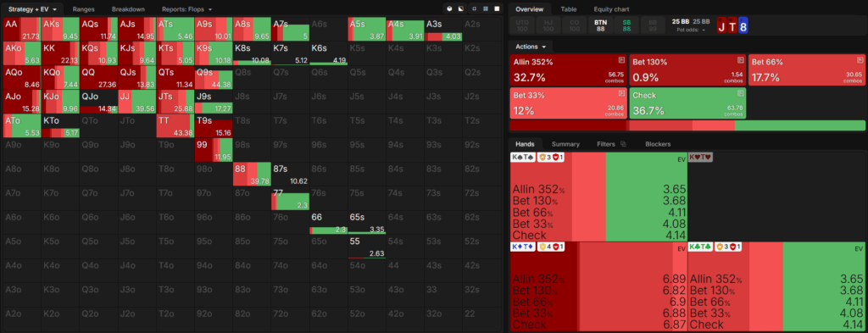
Task: Open the Overview tab
Action: point(530,9)
